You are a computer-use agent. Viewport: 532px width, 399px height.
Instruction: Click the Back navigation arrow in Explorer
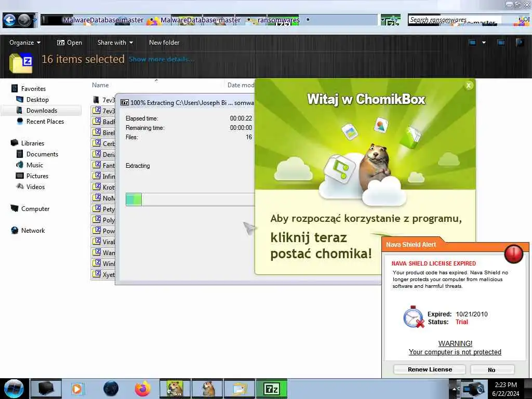click(9, 20)
